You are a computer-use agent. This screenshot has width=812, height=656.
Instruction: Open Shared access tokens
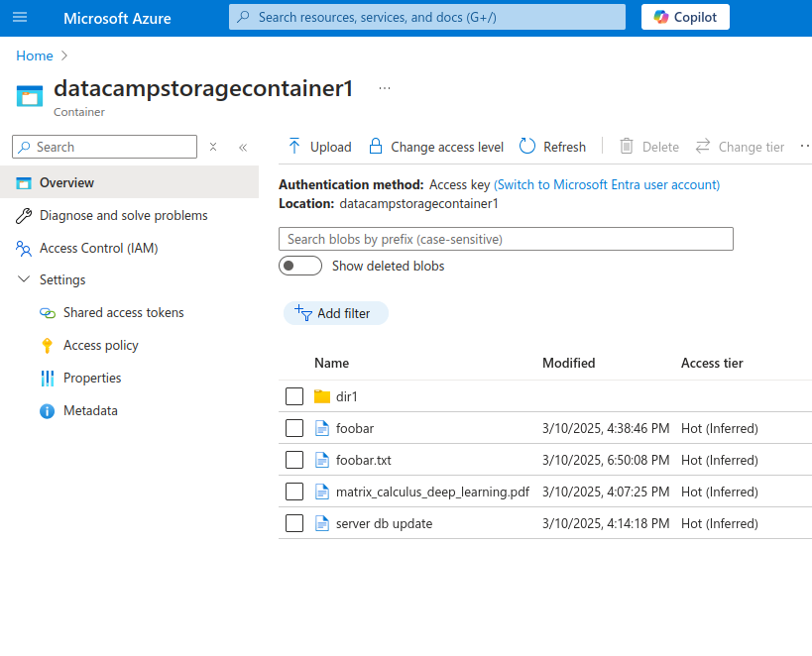pos(123,312)
